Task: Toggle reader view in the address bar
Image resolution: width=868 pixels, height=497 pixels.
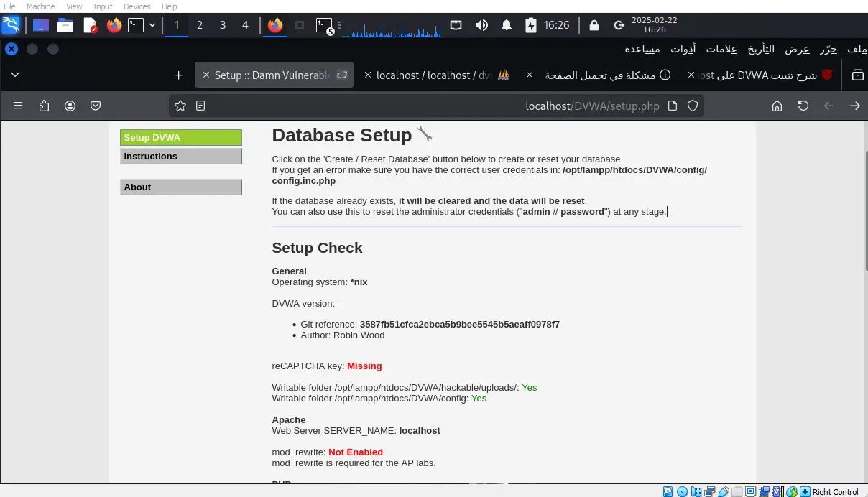Action: (x=200, y=106)
